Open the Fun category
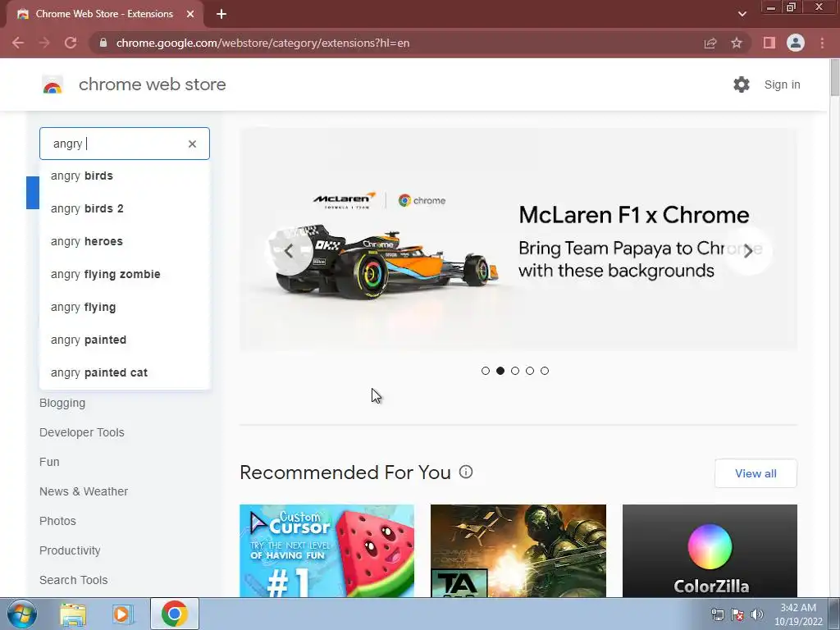Screen dimensions: 840x630 point(49,462)
